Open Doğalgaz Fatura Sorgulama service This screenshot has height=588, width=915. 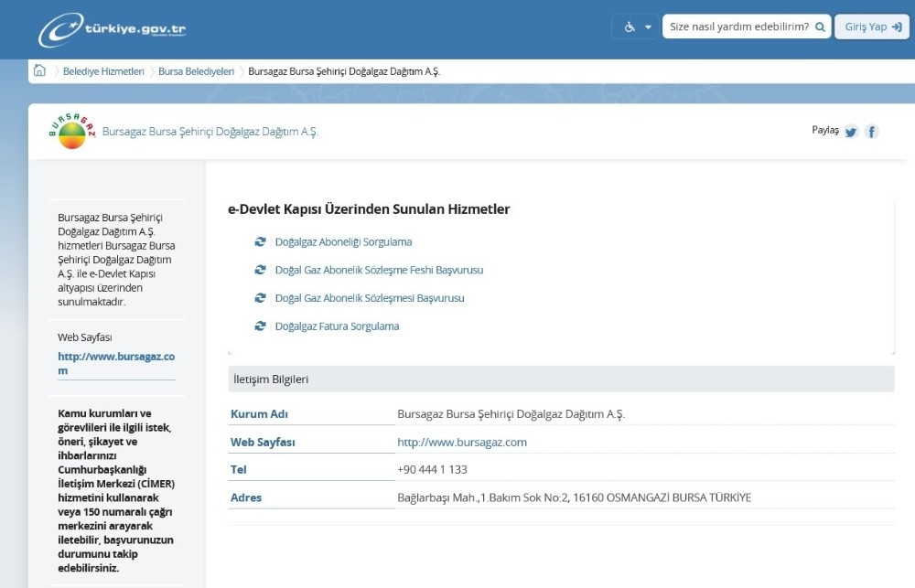click(337, 326)
